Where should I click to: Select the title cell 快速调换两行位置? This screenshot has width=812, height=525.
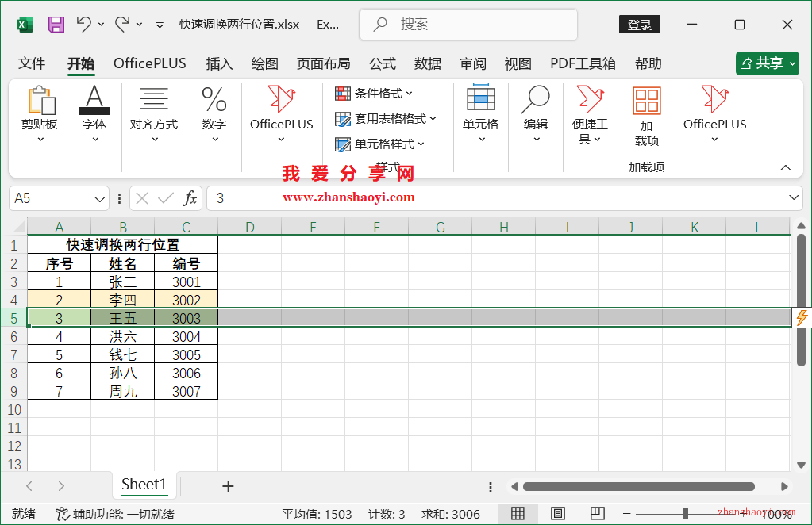123,244
